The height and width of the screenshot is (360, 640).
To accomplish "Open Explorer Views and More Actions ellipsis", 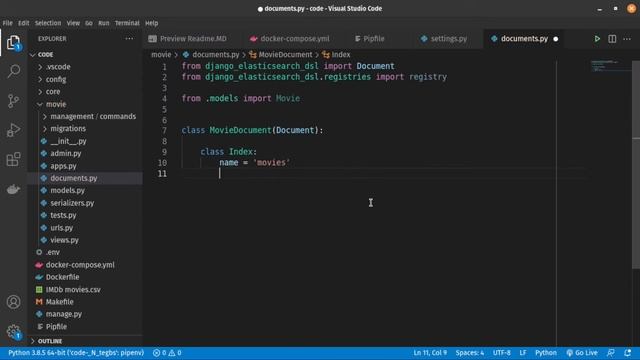I will click(x=129, y=38).
